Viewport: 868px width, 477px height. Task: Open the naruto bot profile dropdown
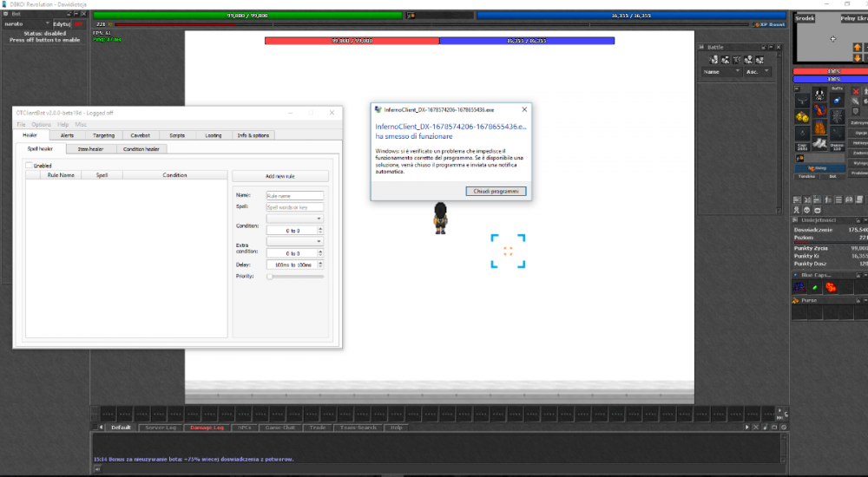(x=27, y=23)
